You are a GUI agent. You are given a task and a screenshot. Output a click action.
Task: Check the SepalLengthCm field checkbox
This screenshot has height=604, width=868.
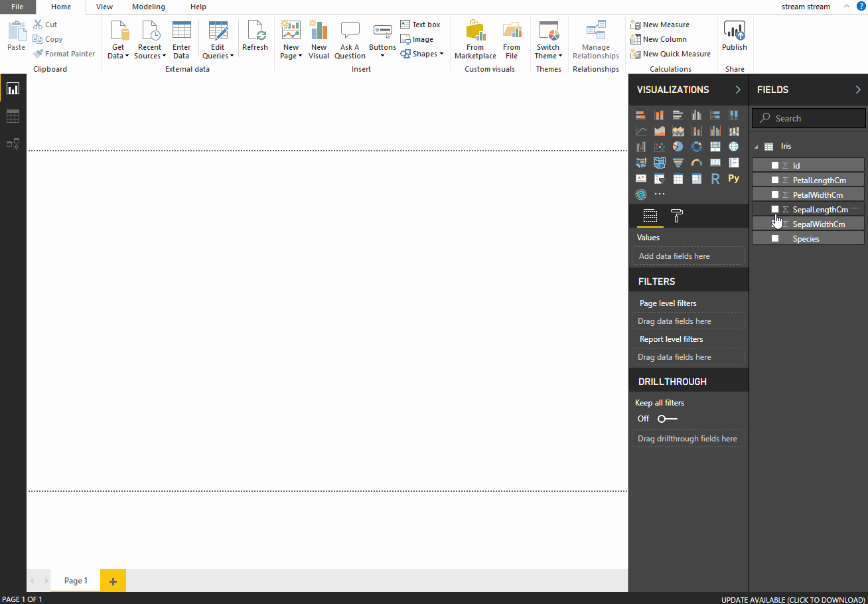click(774, 209)
